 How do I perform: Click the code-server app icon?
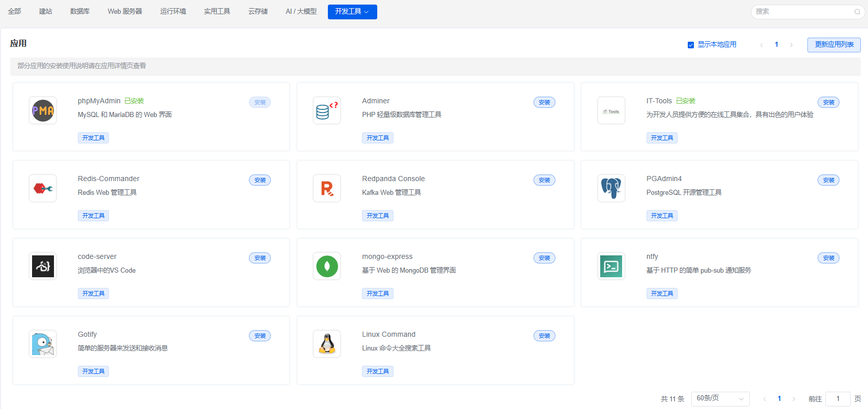(x=43, y=266)
